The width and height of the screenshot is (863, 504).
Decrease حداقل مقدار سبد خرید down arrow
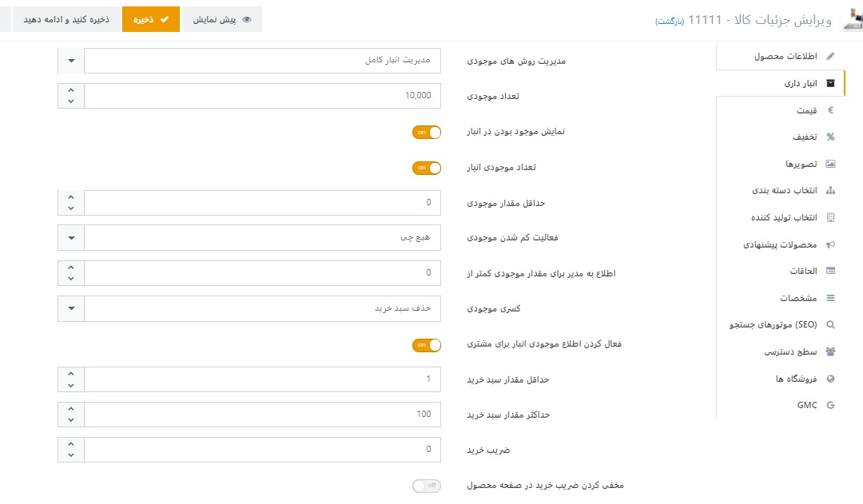point(70,385)
